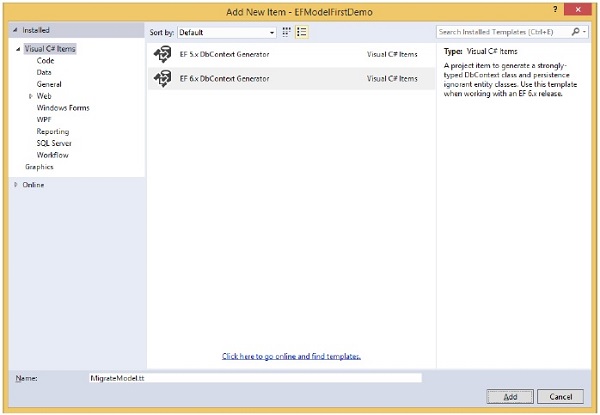Screen dimensions: 600x415
Task: Click the Installed header label
Action: click(36, 30)
